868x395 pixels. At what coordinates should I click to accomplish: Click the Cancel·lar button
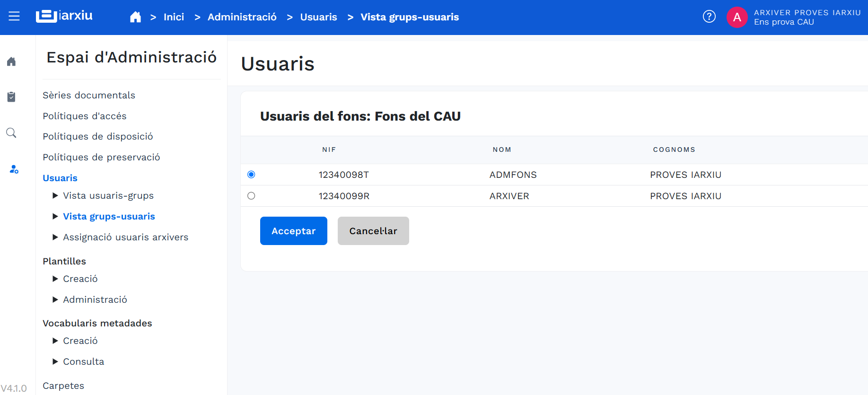tap(373, 231)
